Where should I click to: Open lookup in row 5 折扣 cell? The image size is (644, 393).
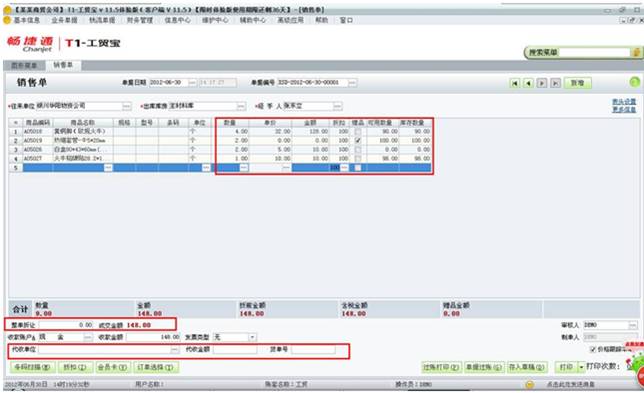345,168
